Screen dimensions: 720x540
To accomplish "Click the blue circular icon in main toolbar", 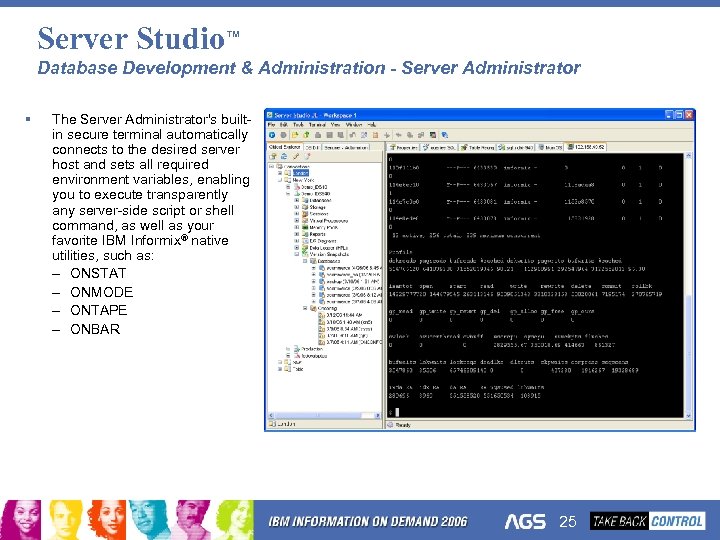I will (x=272, y=135).
